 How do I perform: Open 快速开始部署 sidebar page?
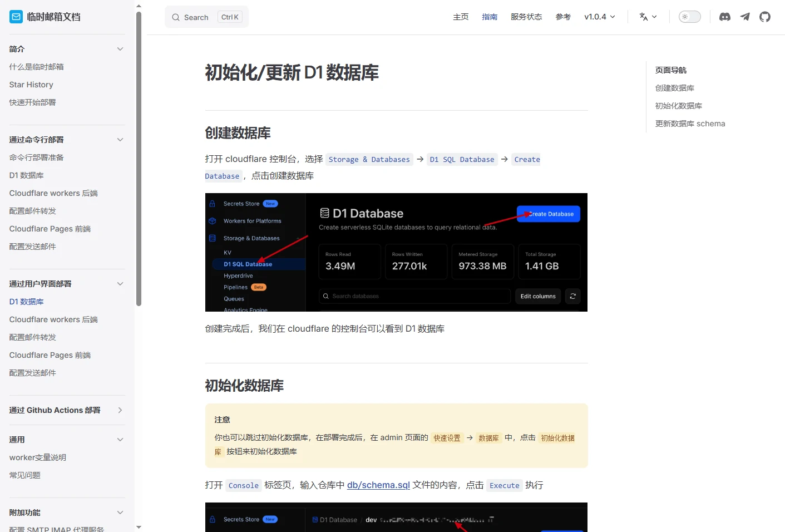tap(33, 102)
